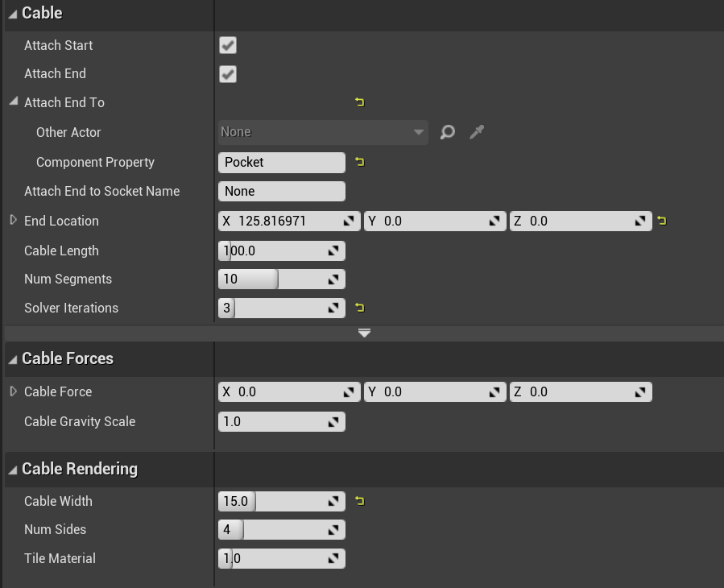Collapse the Attach End To group
Image resolution: width=724 pixels, height=588 pixels.
[14, 101]
